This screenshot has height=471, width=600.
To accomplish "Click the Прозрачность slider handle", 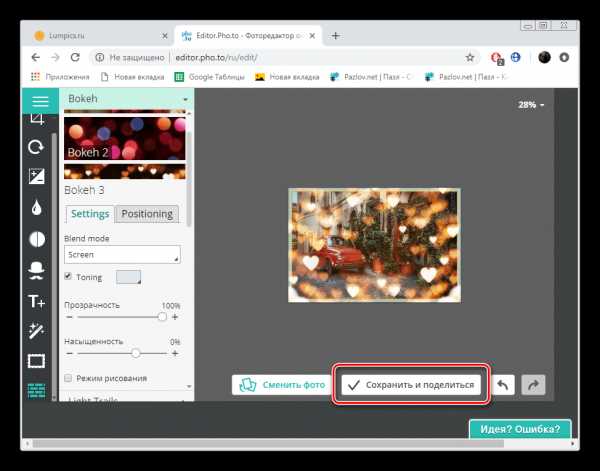I will 162,317.
